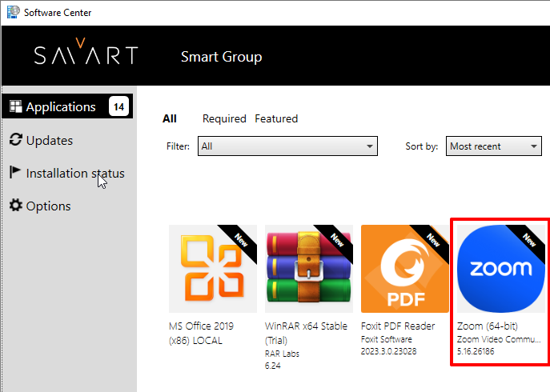The width and height of the screenshot is (550, 392).
Task: Click the Options gear icon
Action: pyautogui.click(x=15, y=206)
